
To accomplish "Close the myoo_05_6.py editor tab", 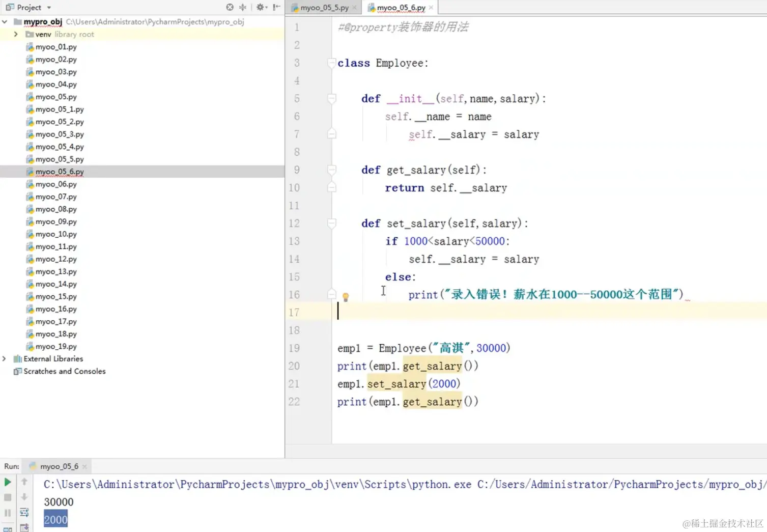I will click(x=431, y=8).
